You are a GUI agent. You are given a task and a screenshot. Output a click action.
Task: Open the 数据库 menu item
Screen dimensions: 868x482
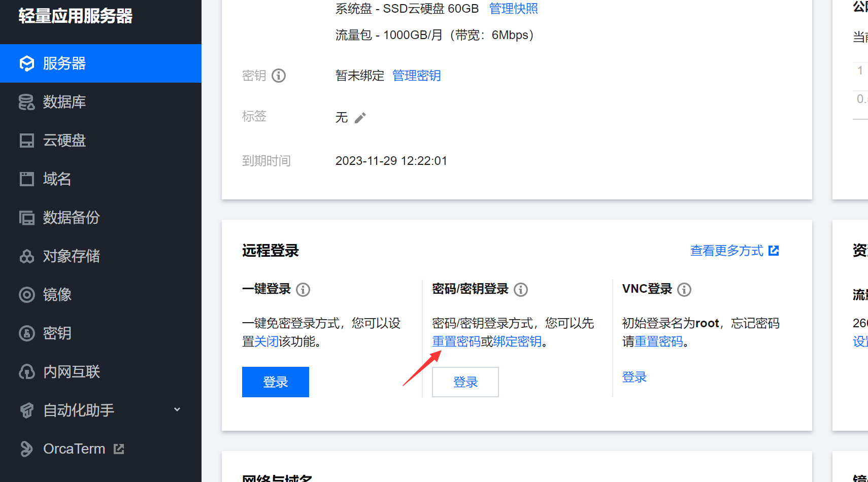[101, 102]
